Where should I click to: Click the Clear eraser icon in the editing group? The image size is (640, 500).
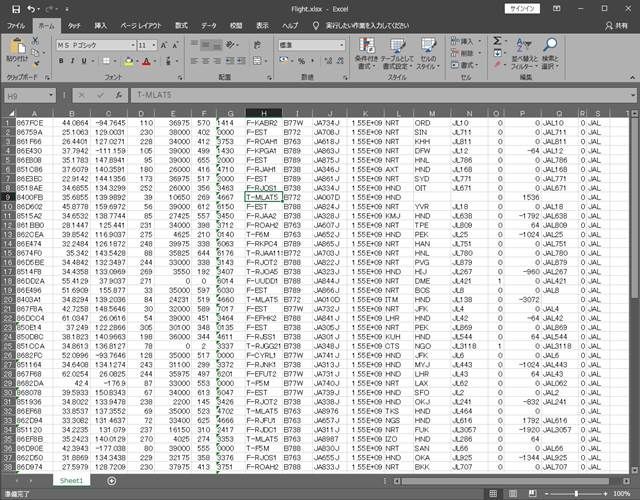(x=497, y=64)
